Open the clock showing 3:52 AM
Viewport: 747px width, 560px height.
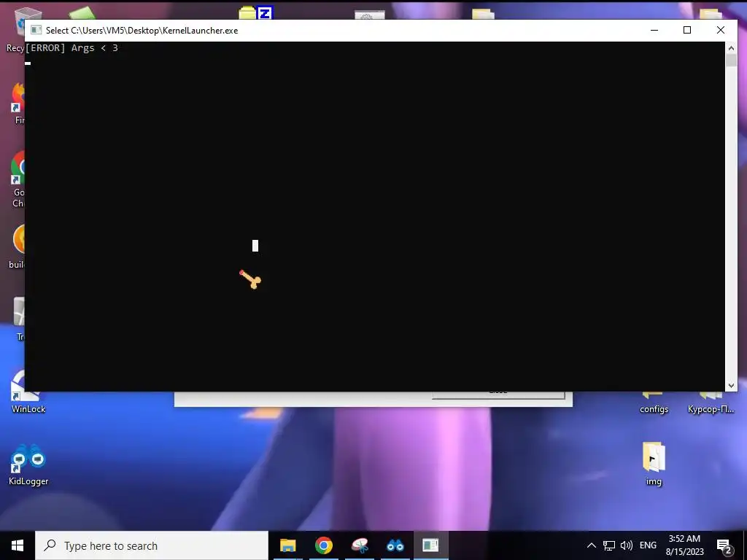pyautogui.click(x=684, y=545)
